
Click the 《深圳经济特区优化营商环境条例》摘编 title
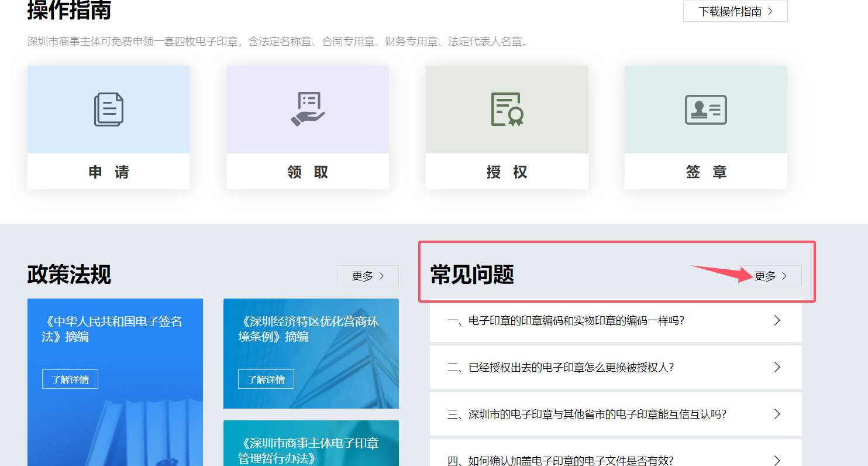309,329
